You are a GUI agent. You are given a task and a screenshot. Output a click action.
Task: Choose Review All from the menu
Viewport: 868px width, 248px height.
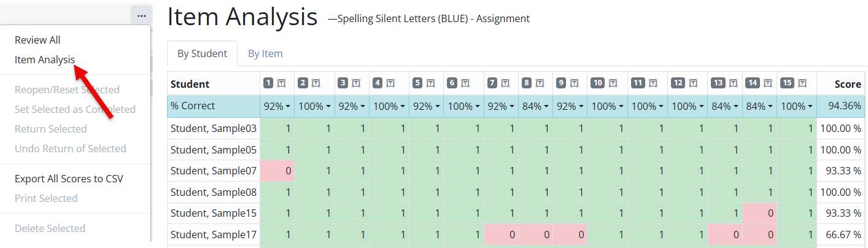coord(37,40)
